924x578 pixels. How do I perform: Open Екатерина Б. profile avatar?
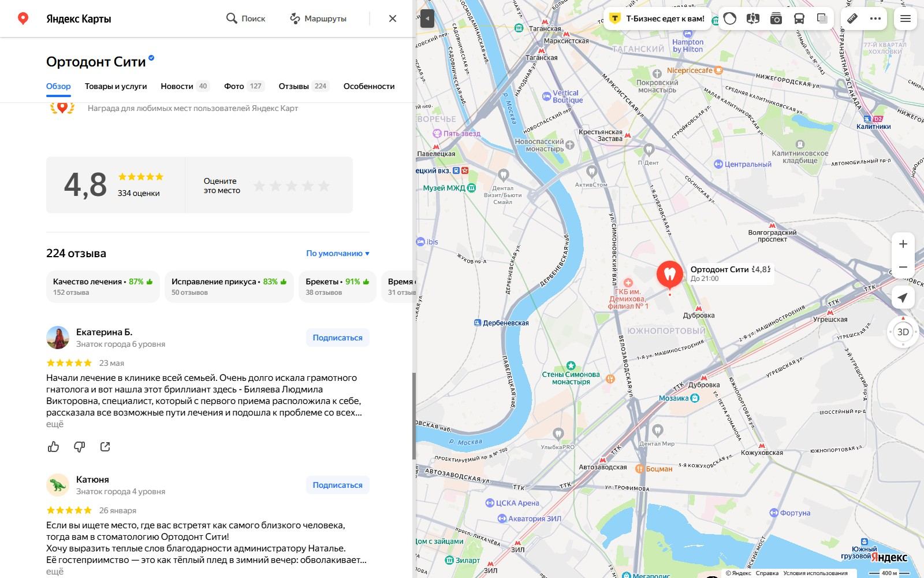pos(58,338)
